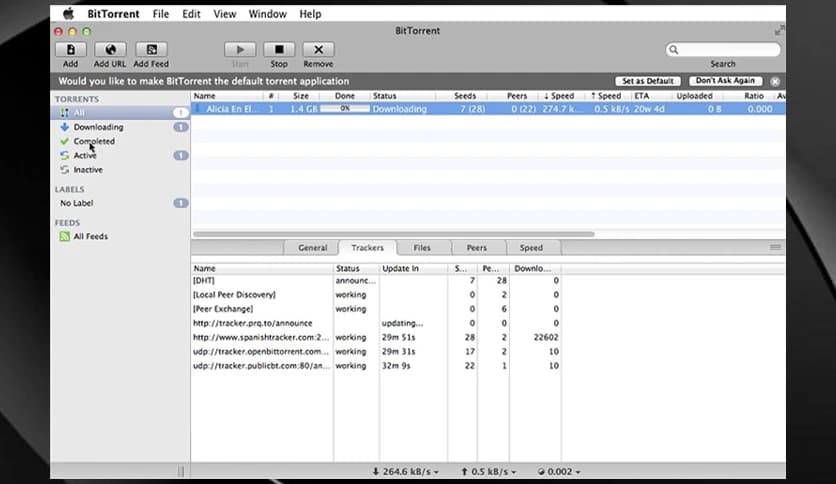Select Completed category in sidebar
Viewport: 836px width, 484px height.
click(x=120, y=141)
